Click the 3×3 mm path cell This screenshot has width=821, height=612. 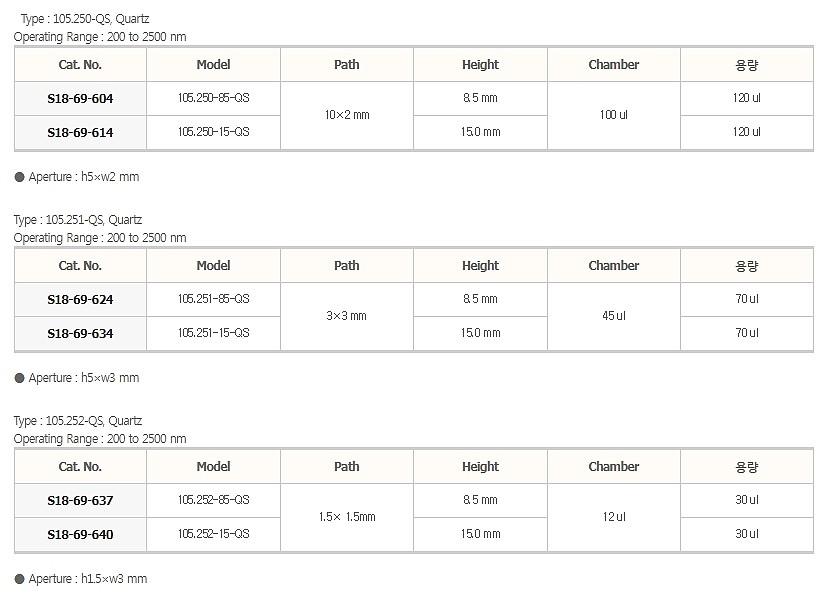coord(347,316)
